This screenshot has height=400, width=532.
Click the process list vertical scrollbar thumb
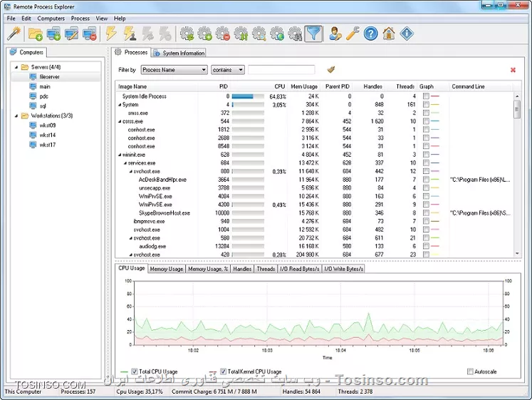[517, 109]
